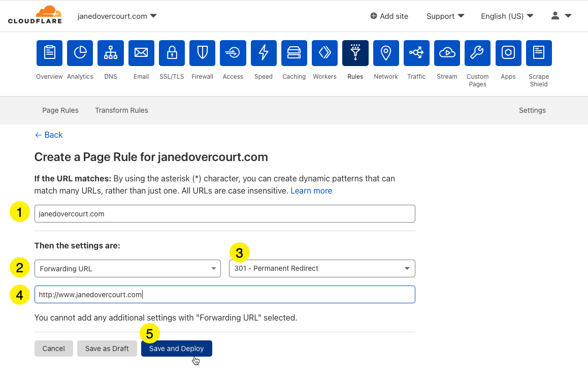Open the Stream cloud play icon
The width and height of the screenshot is (588, 381).
447,53
